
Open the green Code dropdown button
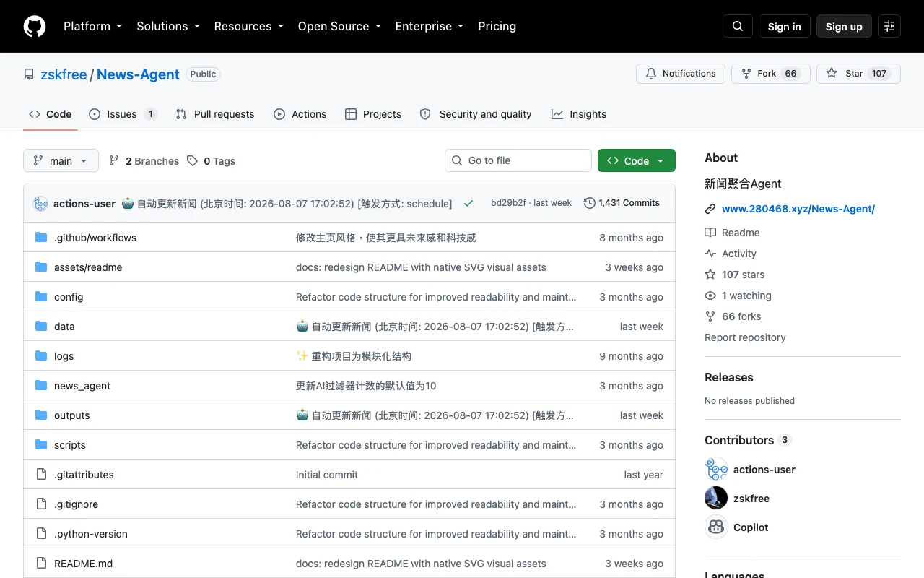coord(637,160)
